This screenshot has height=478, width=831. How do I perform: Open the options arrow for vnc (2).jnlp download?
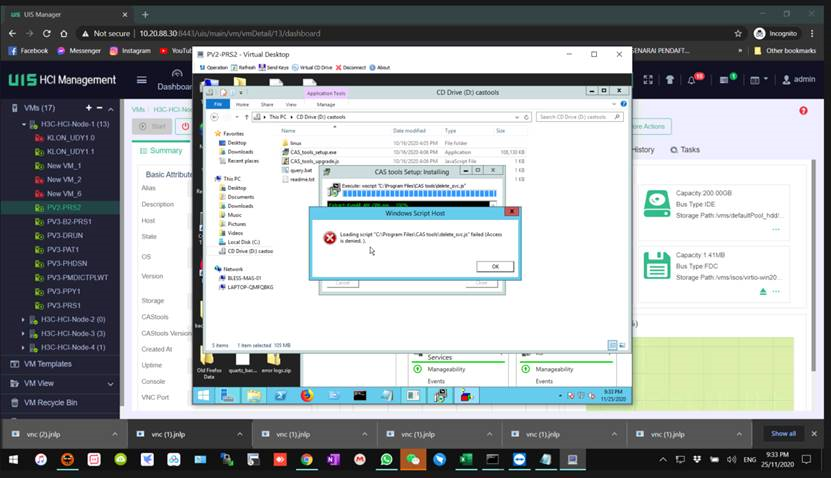coord(114,435)
